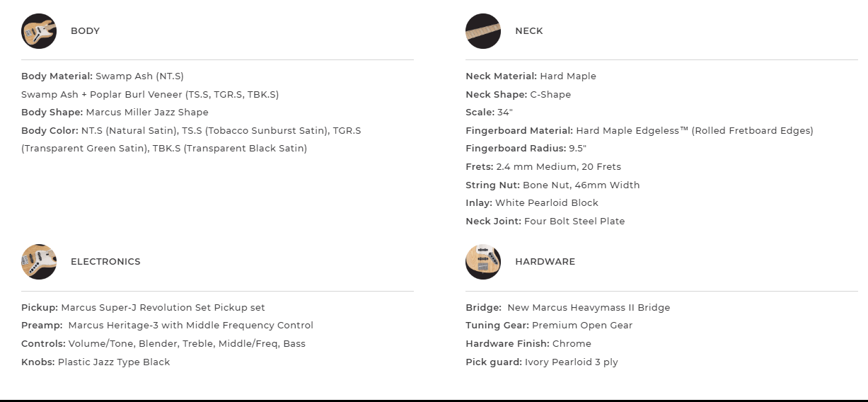The image size is (868, 402).
Task: Select the BODY section heading
Action: [x=85, y=31]
